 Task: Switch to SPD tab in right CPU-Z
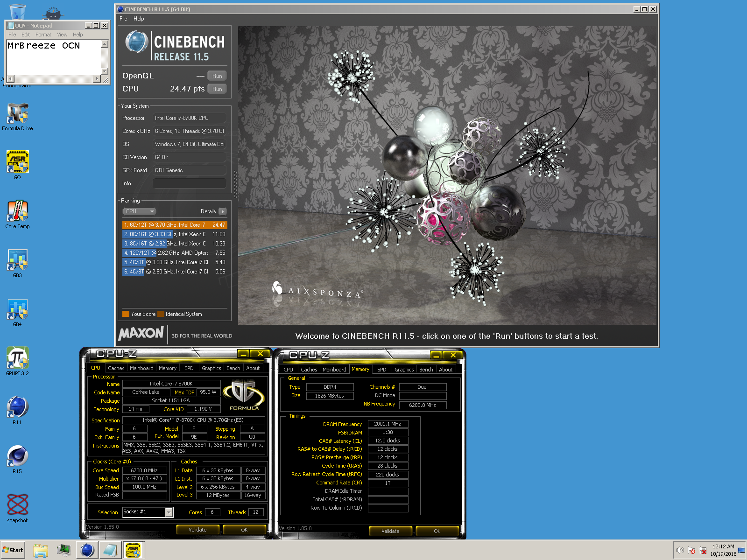(x=382, y=370)
